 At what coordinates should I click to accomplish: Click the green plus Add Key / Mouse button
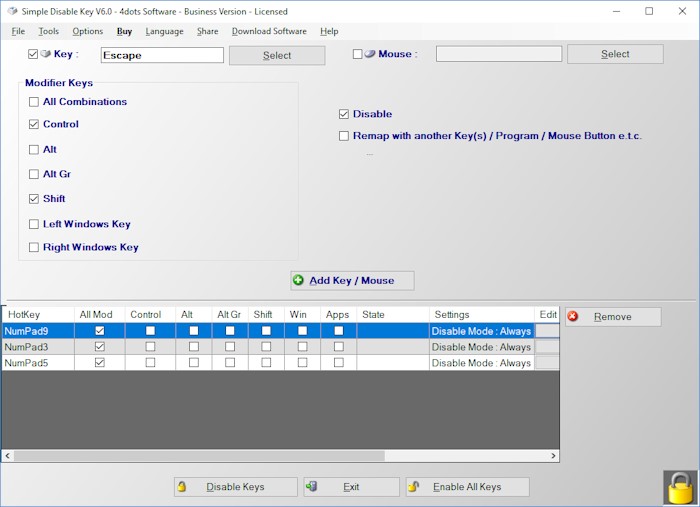point(352,281)
